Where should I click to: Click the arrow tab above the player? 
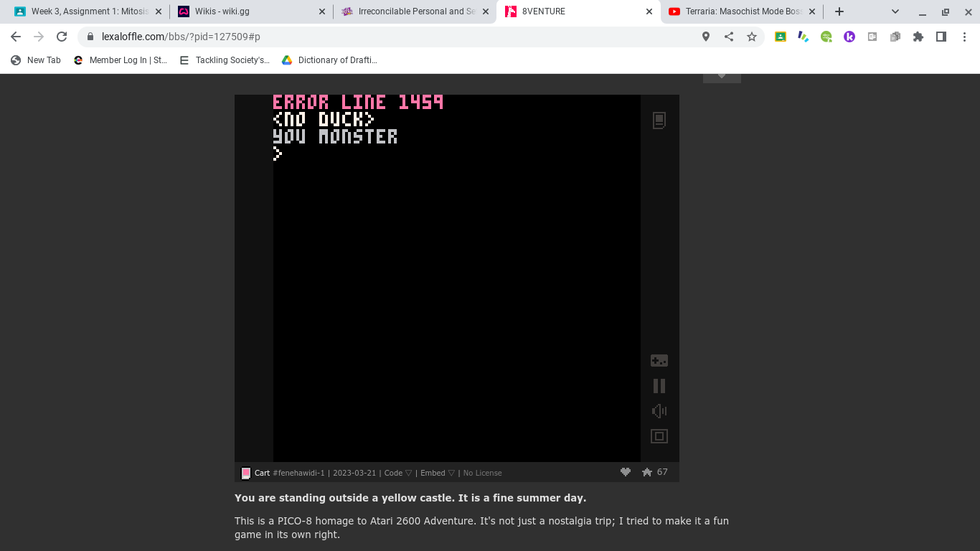722,77
